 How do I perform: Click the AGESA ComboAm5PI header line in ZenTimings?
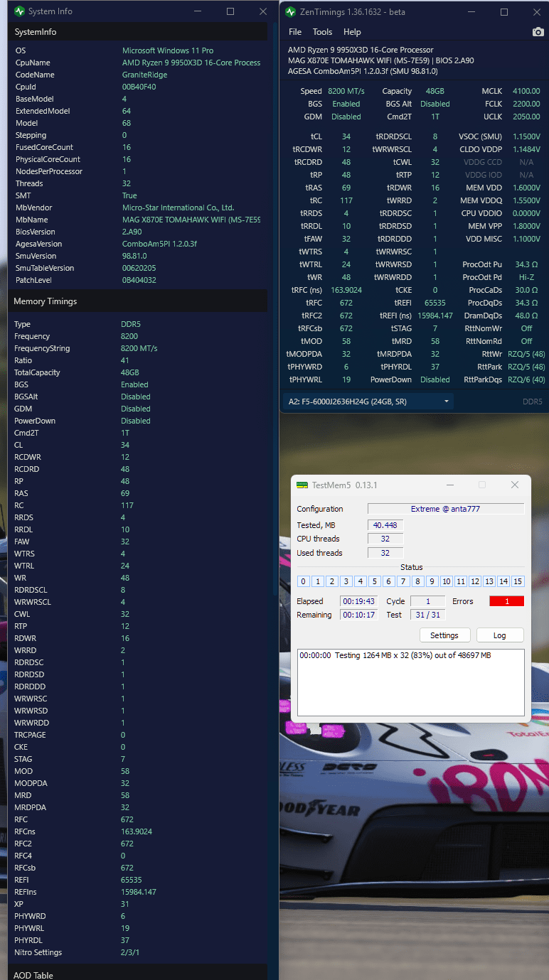(363, 71)
